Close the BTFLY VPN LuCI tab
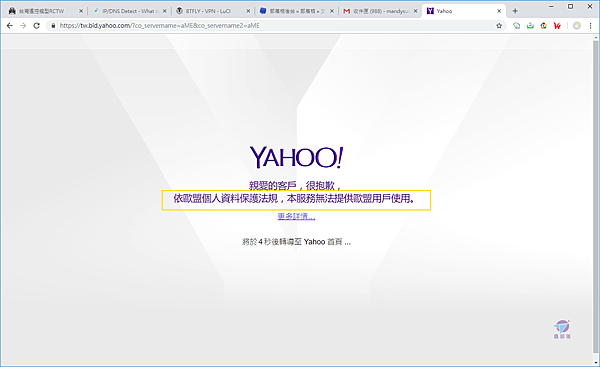Image resolution: width=600 pixels, height=367 pixels. coord(248,11)
